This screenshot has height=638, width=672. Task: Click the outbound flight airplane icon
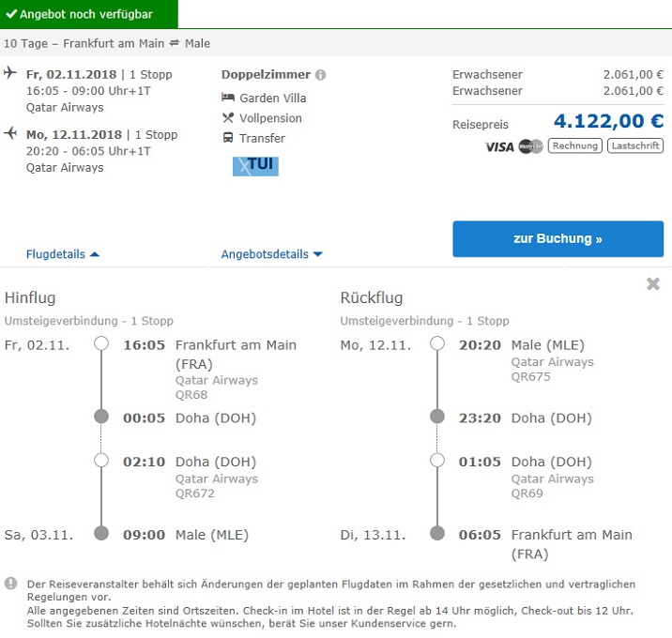pyautogui.click(x=10, y=74)
